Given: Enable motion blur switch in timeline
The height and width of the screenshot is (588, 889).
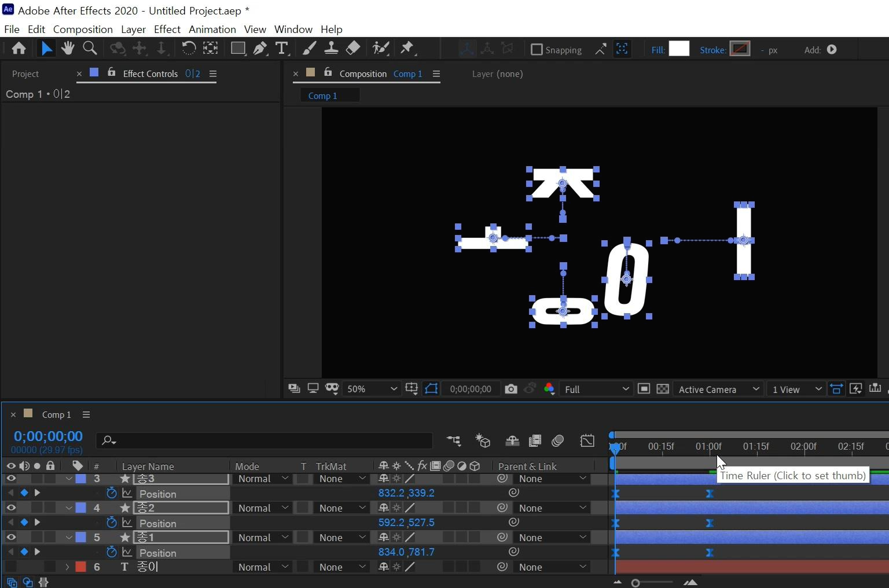Looking at the screenshot, I should click(x=557, y=441).
